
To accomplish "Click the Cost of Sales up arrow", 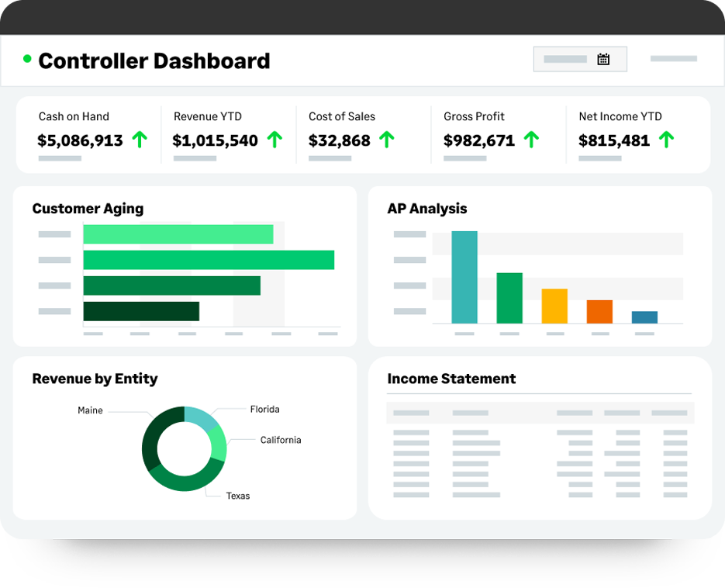I will 385,140.
